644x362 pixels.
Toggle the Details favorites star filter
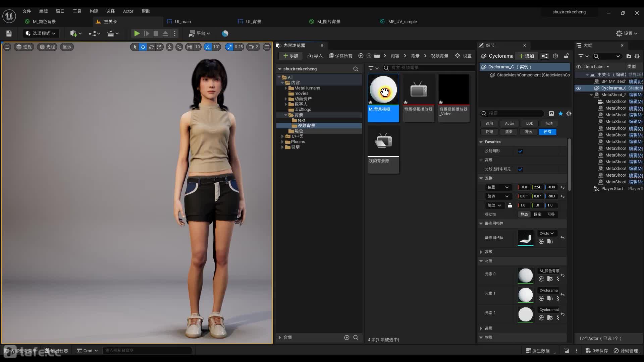point(560,114)
